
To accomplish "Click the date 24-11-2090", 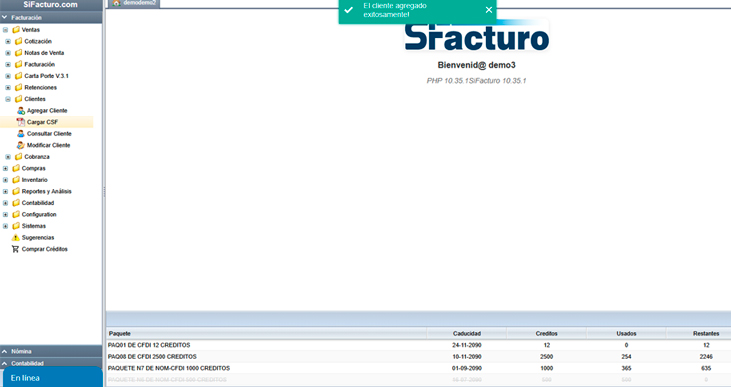I will pos(467,346).
